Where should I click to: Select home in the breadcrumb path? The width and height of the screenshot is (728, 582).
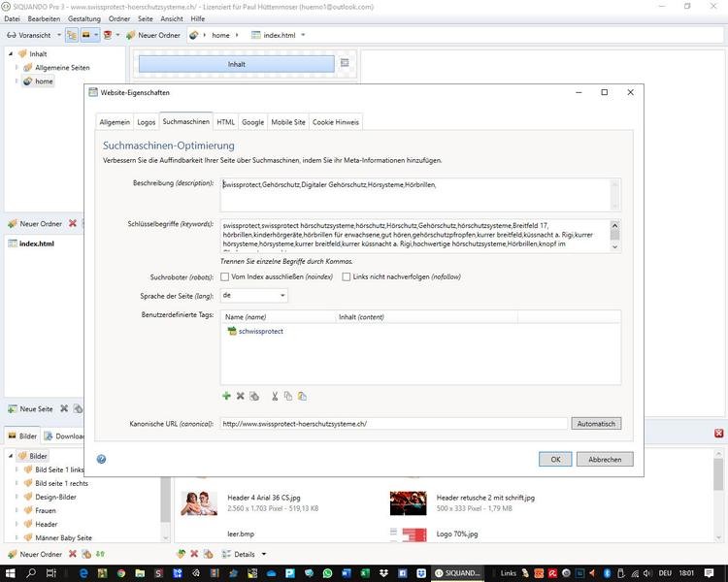tap(220, 35)
